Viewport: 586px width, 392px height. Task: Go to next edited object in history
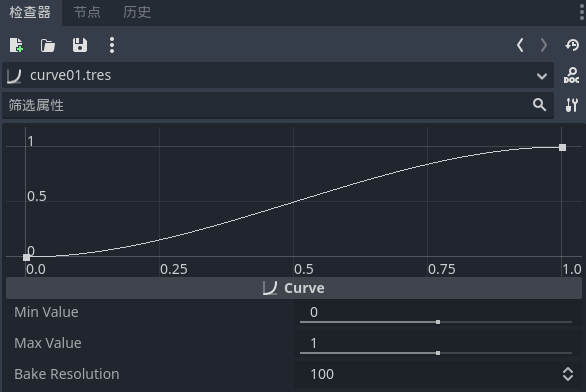tap(544, 45)
